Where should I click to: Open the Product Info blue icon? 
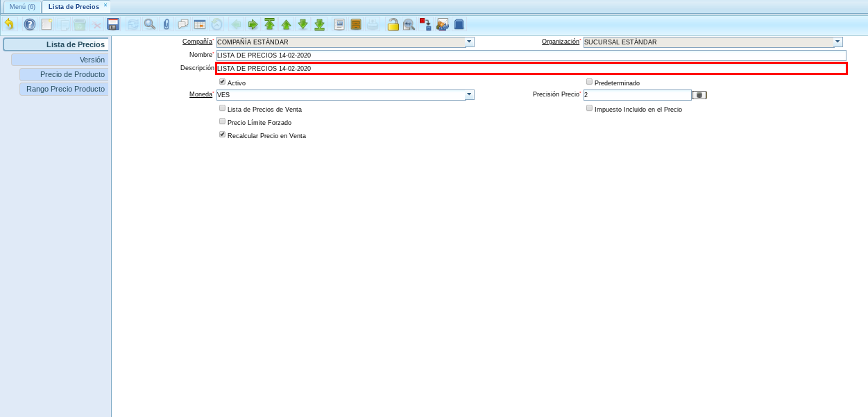pyautogui.click(x=459, y=24)
